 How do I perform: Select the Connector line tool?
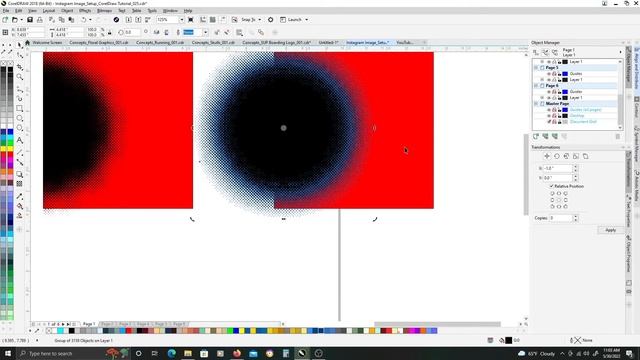point(20,162)
